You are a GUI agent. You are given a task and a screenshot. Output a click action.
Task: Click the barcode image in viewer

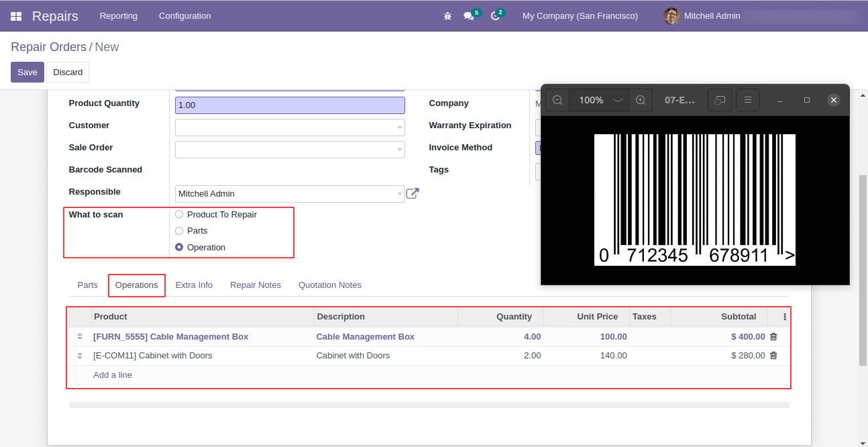(695, 200)
